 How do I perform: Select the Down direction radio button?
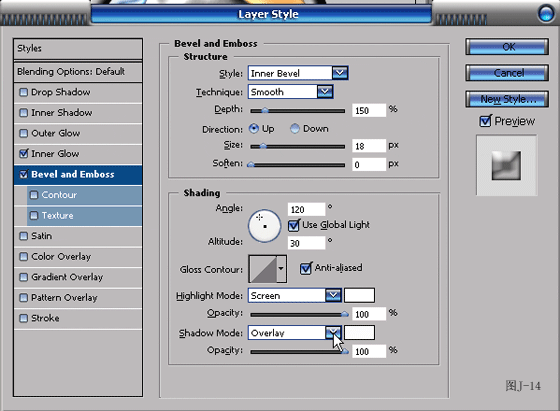pos(295,129)
